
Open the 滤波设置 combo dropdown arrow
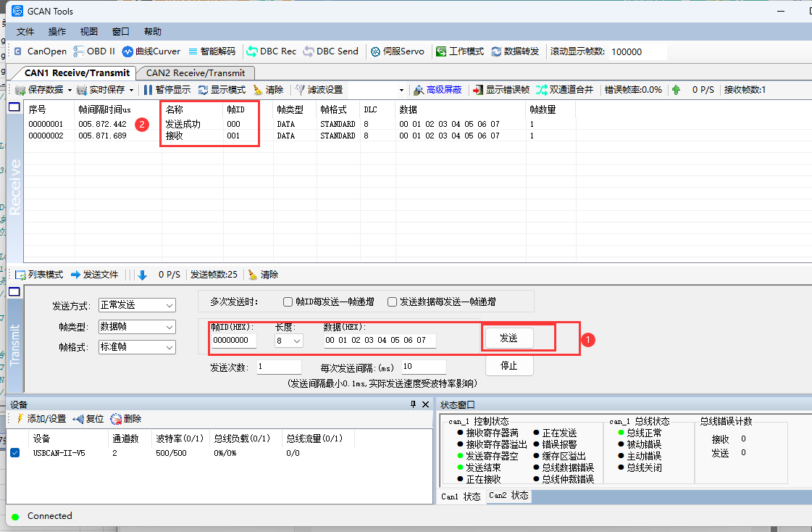click(x=401, y=90)
